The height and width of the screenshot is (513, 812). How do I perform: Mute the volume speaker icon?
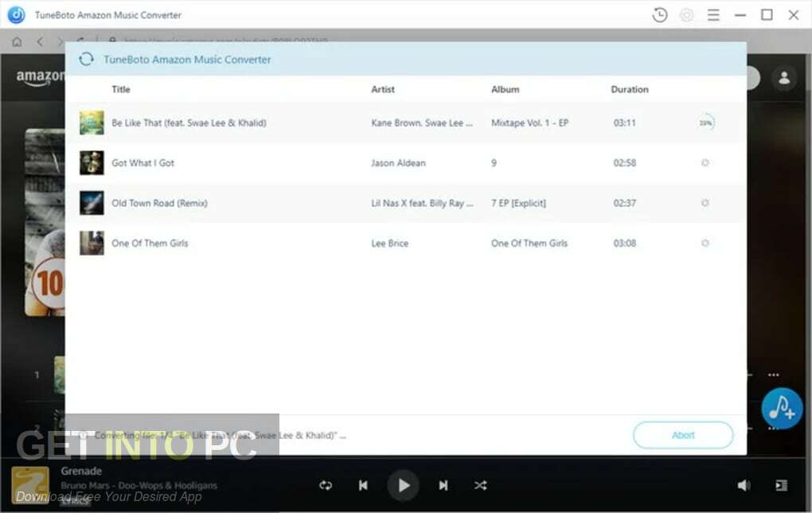coord(743,486)
